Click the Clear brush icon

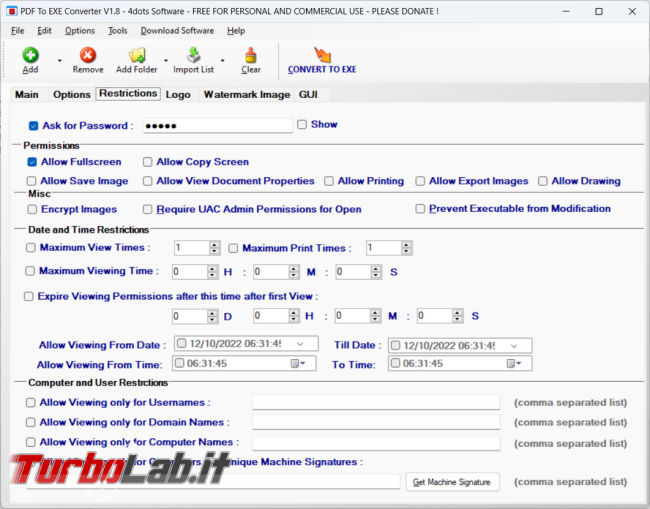click(x=251, y=55)
